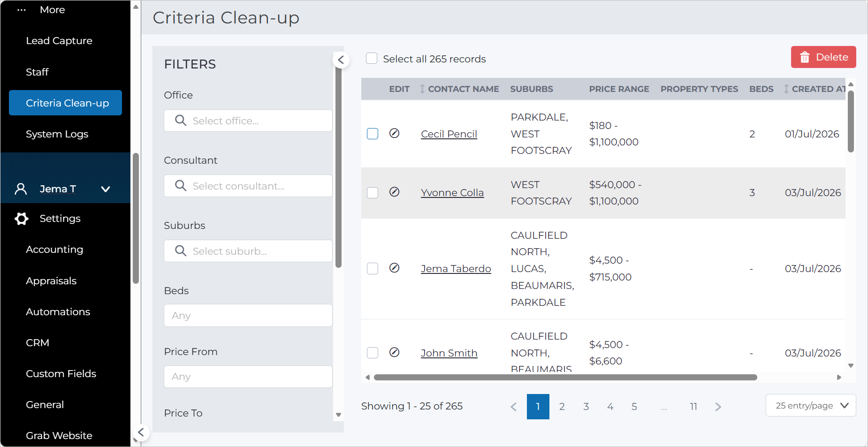Open CRM settings item
Screen dimensions: 868x447
[x=38, y=343]
